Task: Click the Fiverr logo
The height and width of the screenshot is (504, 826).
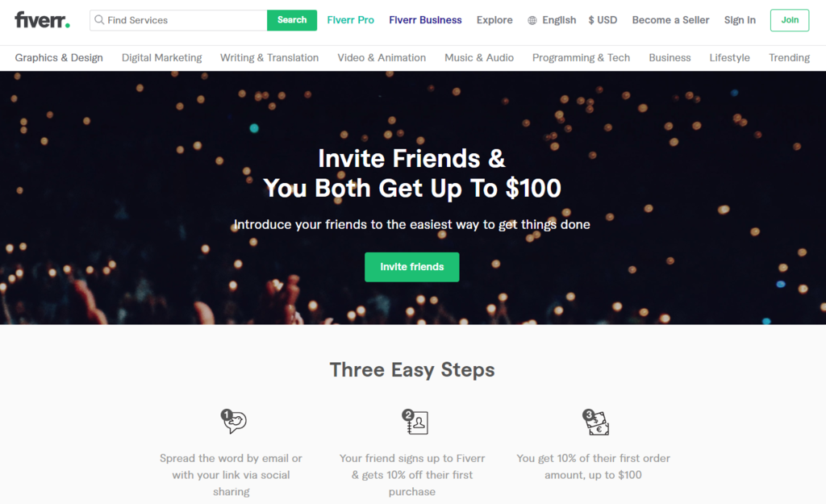Action: 41,19
